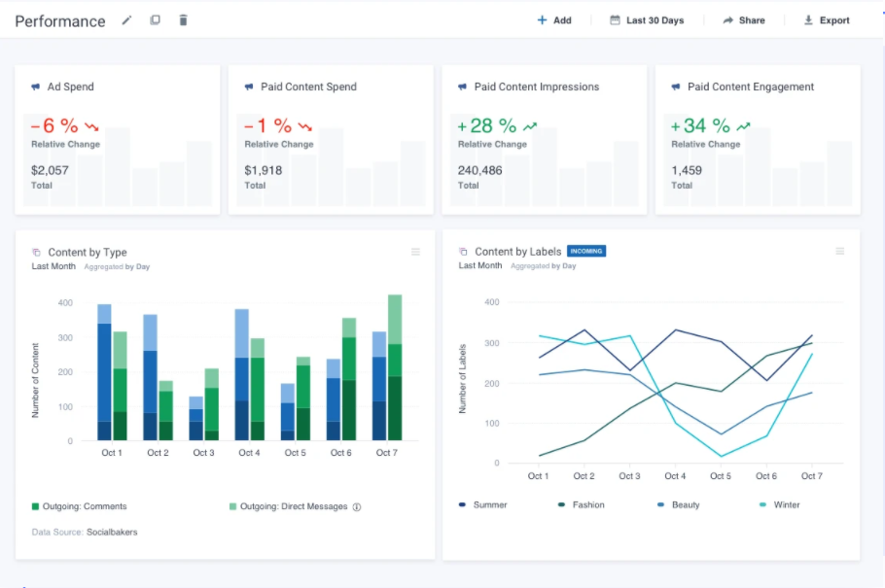
Task: Click the widget icon beside Content by Labels
Action: [464, 252]
